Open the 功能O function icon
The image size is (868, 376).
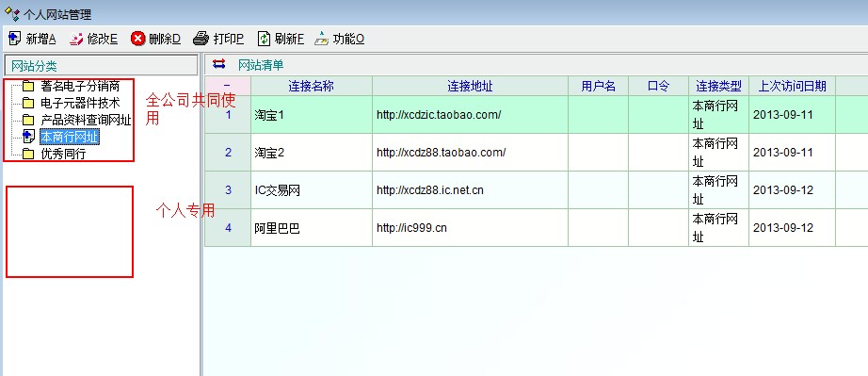322,39
